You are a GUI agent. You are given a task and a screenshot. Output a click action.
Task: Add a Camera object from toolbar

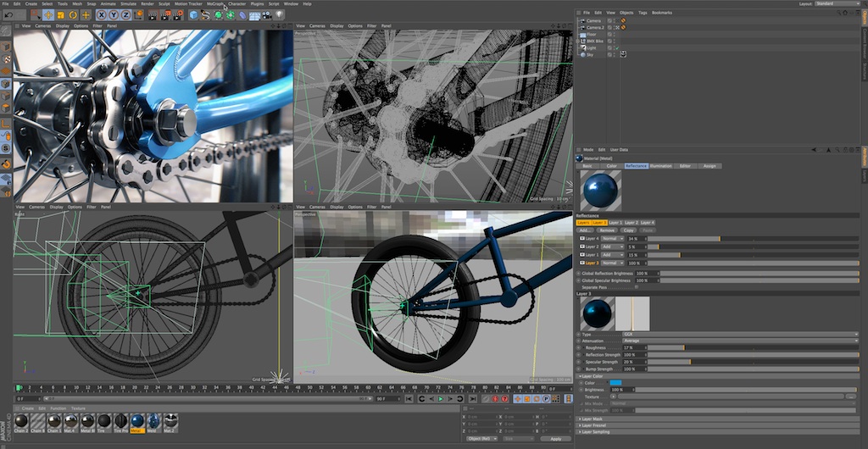(267, 15)
